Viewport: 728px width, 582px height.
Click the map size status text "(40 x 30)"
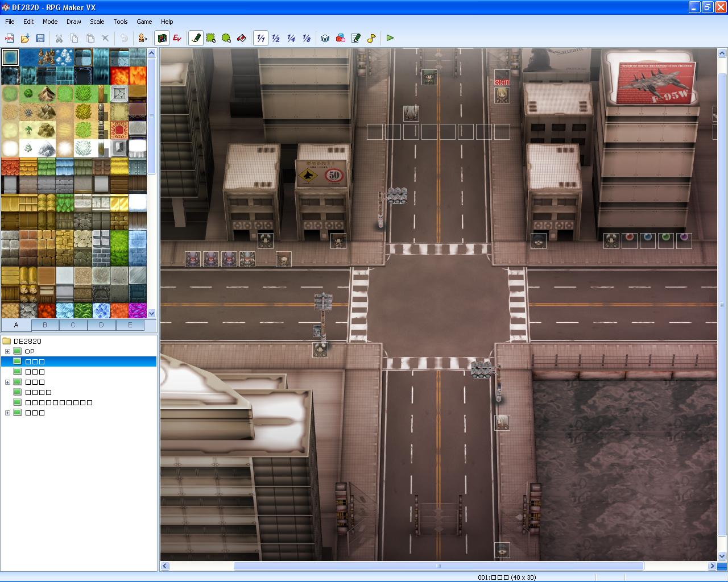pyautogui.click(x=523, y=577)
